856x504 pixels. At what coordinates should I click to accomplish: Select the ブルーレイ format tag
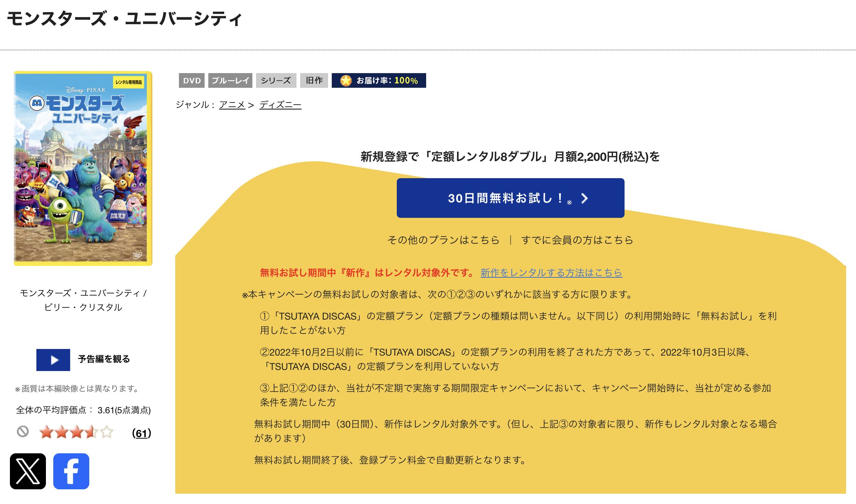230,80
